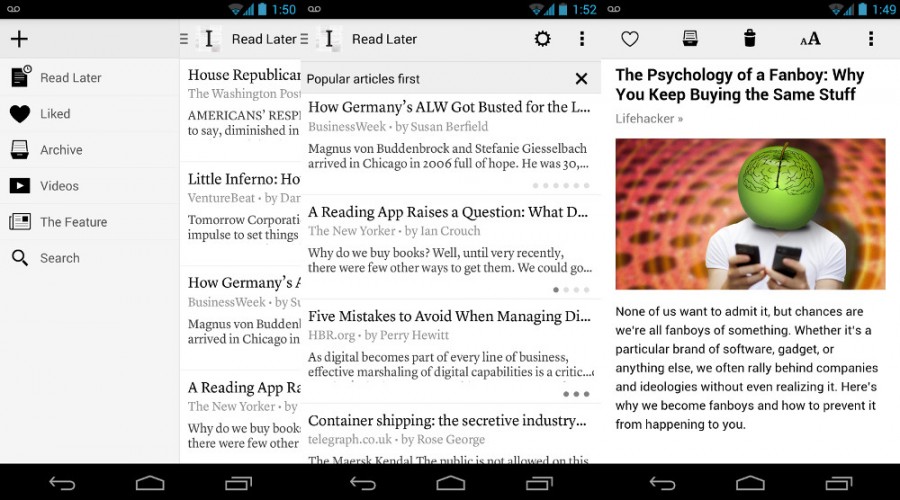Tap the Lifehacker source link

(649, 118)
